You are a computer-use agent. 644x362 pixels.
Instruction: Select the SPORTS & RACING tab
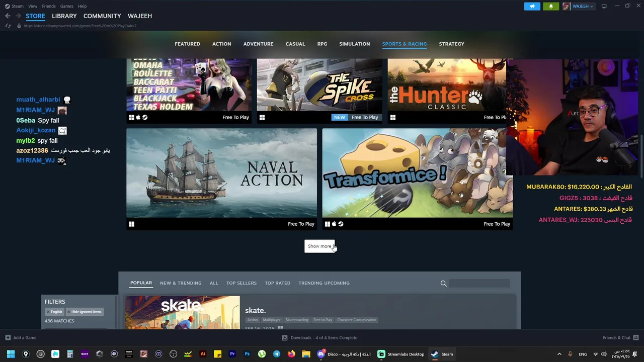point(405,44)
